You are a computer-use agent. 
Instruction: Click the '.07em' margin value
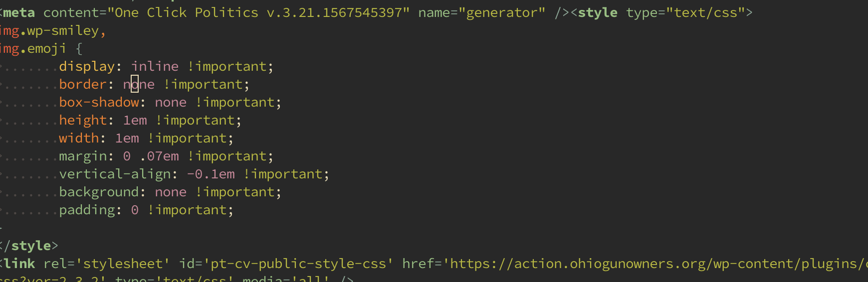point(159,156)
